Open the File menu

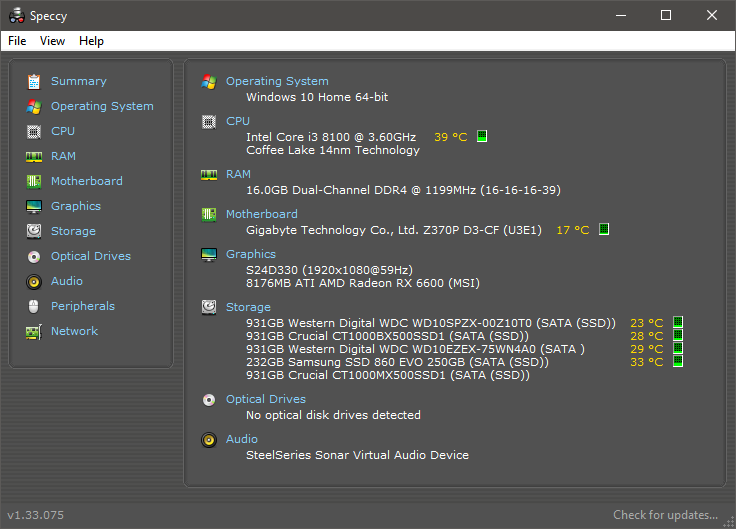(17, 41)
